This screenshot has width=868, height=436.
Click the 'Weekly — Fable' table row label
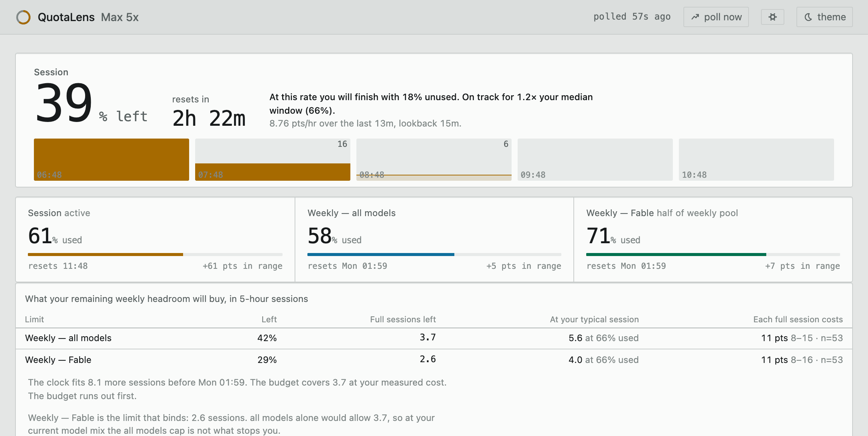click(x=58, y=360)
